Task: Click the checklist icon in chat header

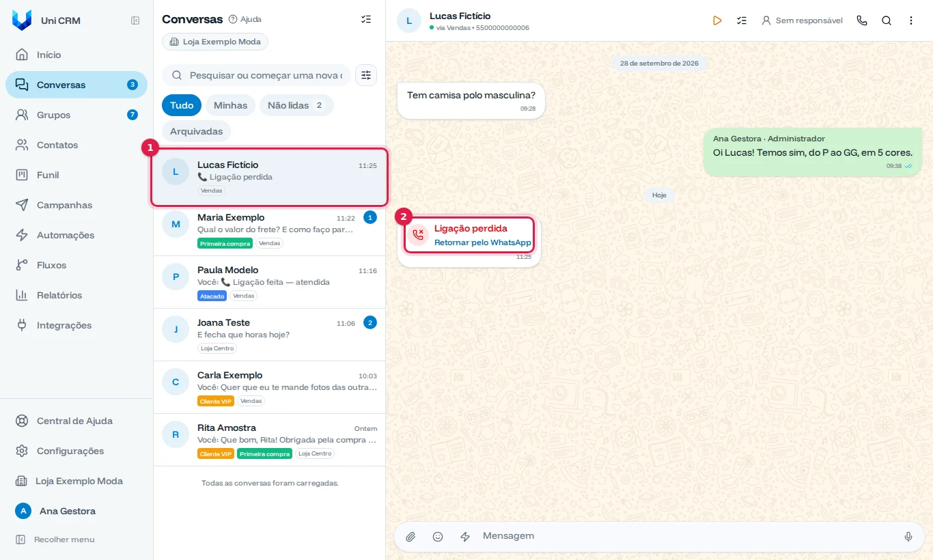Action: [742, 20]
